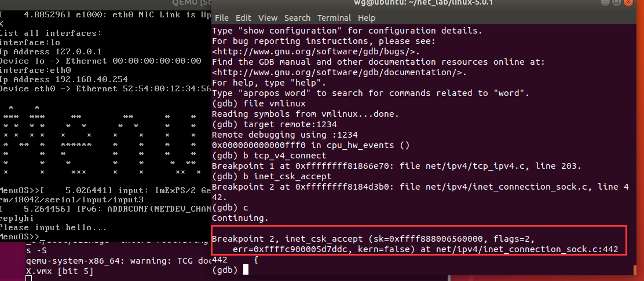Open the Help menu
Viewport: 644px width, 281px height.
pos(367,18)
